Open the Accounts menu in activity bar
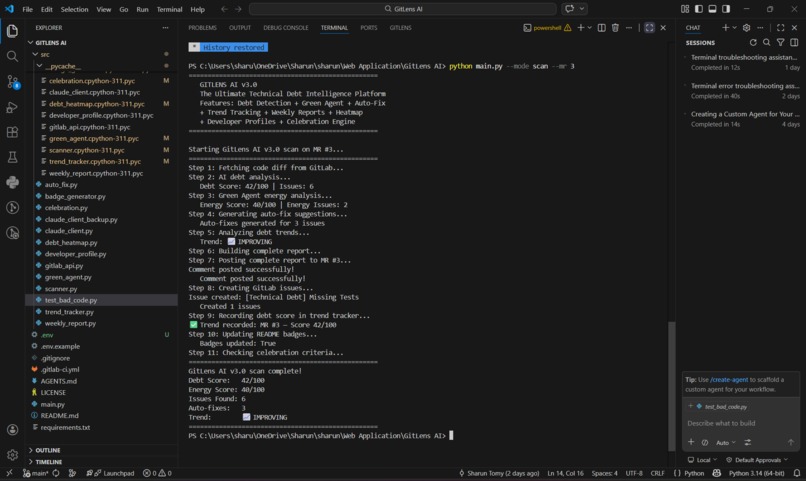 coord(12,430)
